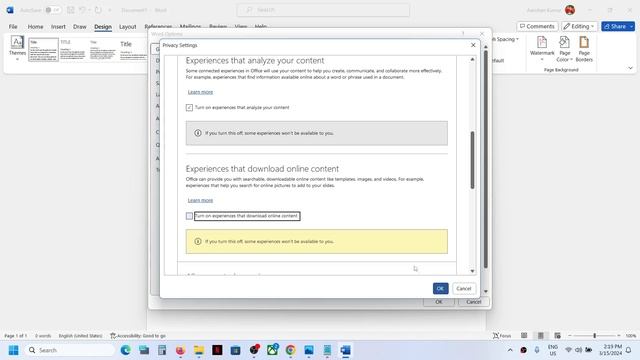Click the zoom slider handle
Screen dimensions: 640x360
pyautogui.click(x=594, y=336)
